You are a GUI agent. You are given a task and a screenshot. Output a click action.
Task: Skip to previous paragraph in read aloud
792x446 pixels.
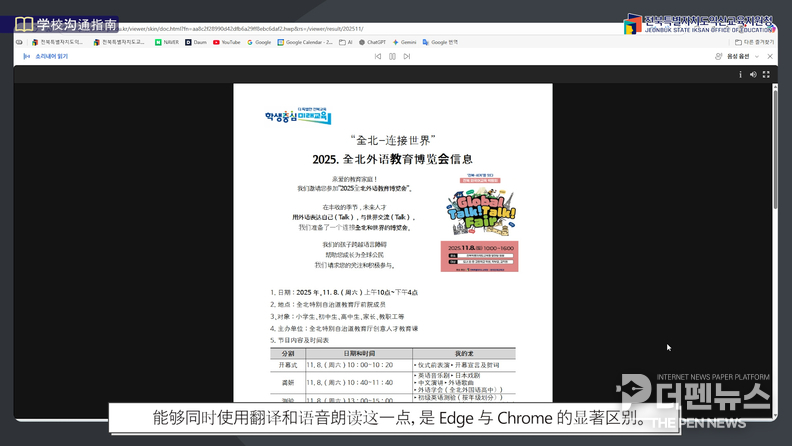click(378, 57)
